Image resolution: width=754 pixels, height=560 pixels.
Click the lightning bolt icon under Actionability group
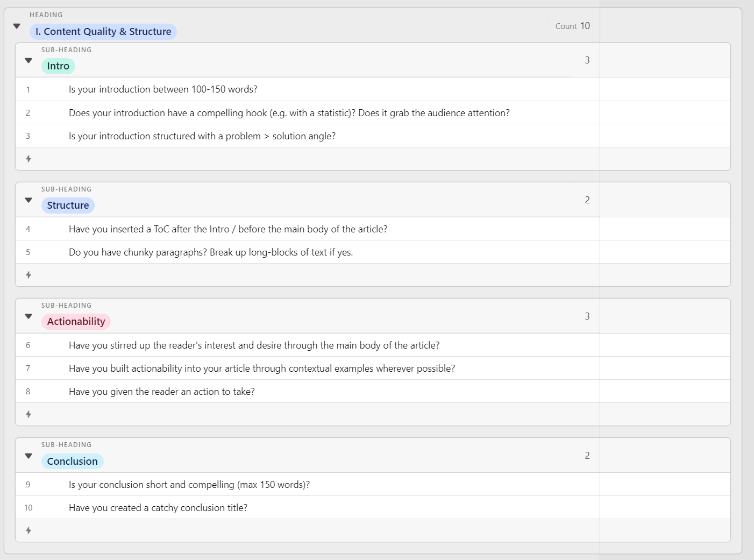29,414
